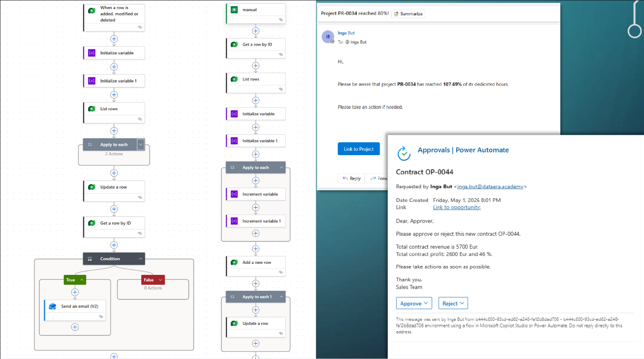Click the Reply button in the email

pyautogui.click(x=351, y=178)
